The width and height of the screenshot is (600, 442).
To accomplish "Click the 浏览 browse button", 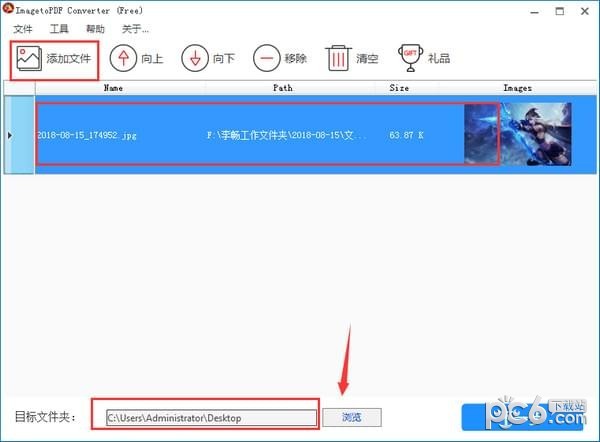I will pyautogui.click(x=352, y=417).
